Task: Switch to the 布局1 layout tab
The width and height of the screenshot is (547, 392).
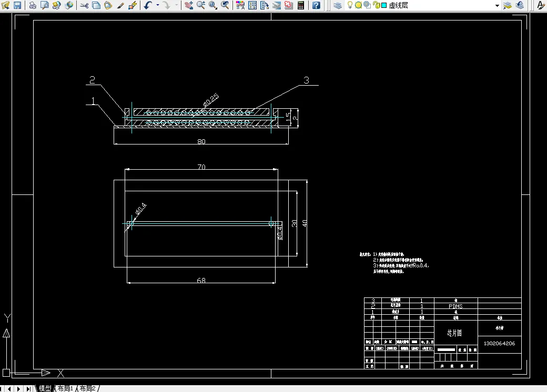Action: click(65, 388)
